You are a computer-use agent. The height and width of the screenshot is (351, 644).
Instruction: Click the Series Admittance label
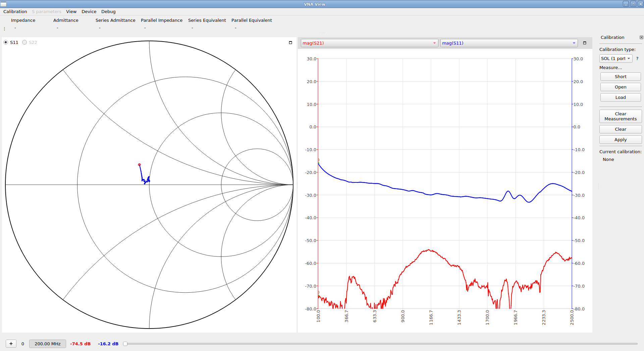[115, 20]
